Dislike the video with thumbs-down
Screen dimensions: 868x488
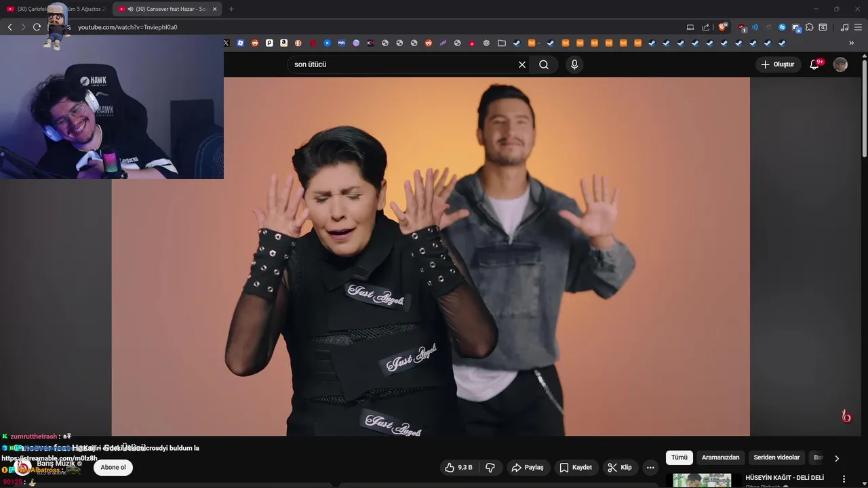point(490,468)
